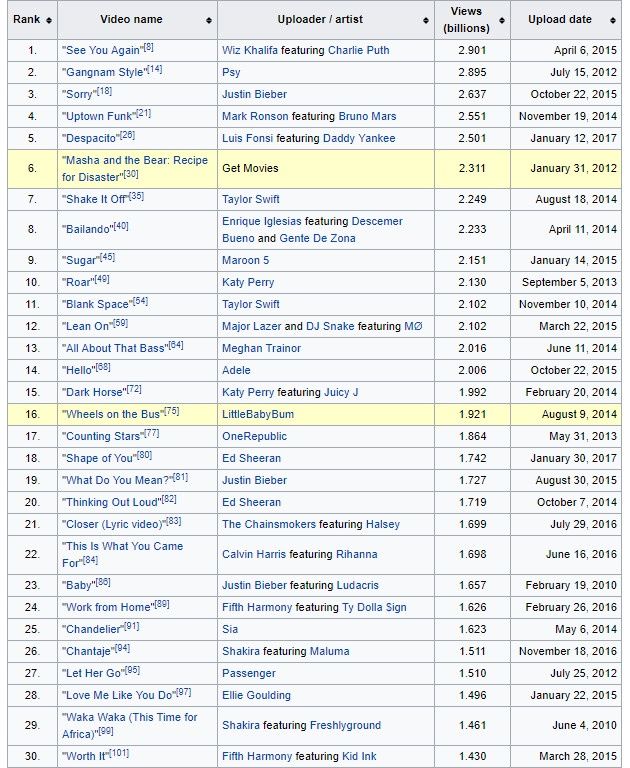Click the MØ artist link
Image resolution: width=630 pixels, height=768 pixels.
click(x=413, y=327)
